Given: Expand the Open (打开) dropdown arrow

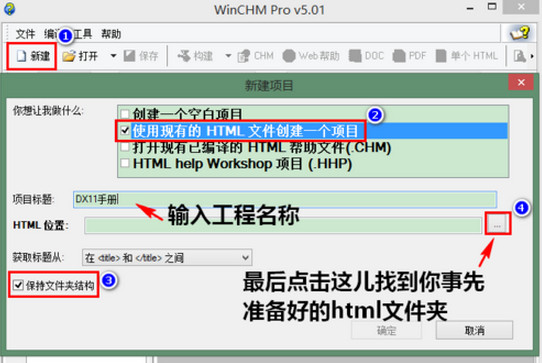Looking at the screenshot, I should pyautogui.click(x=113, y=56).
